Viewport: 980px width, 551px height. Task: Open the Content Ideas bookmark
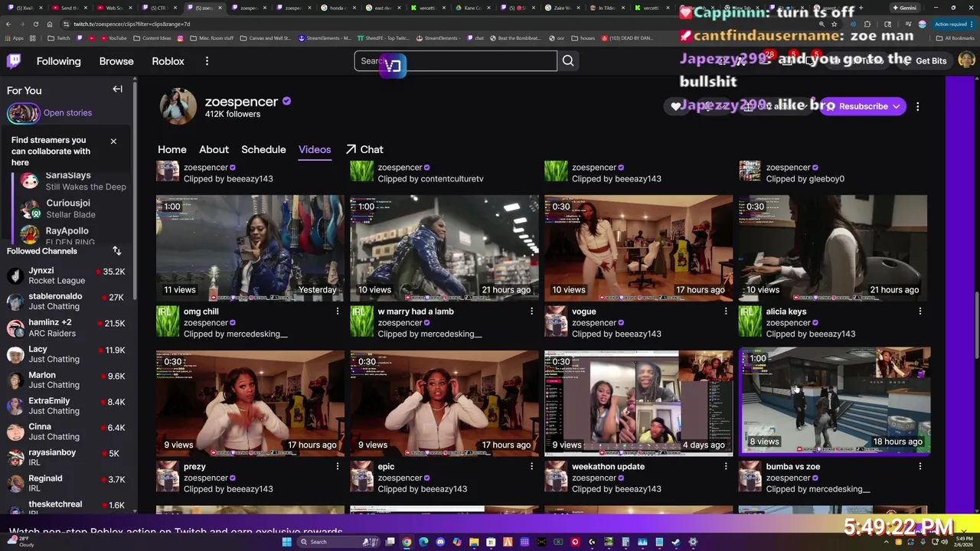click(x=152, y=37)
